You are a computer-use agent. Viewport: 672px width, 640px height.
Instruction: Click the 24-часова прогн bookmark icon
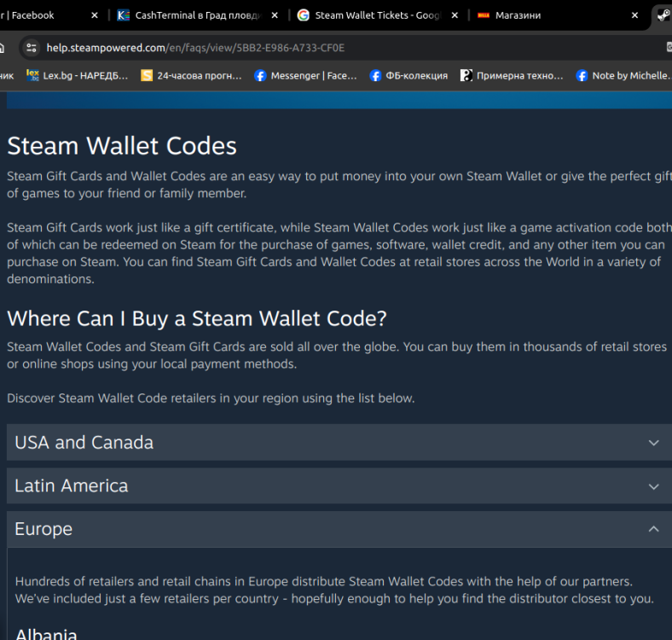(x=147, y=75)
